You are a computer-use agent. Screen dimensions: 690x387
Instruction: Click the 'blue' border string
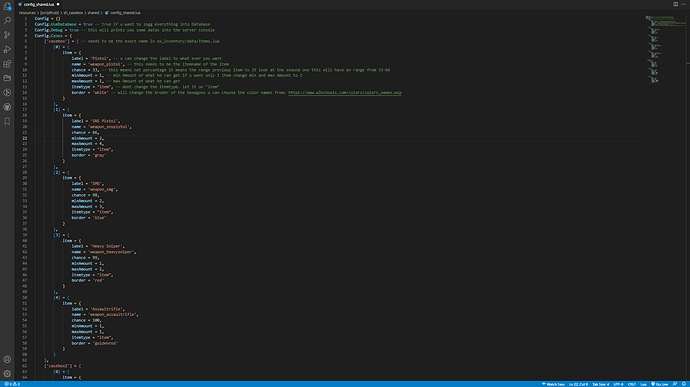[99, 217]
